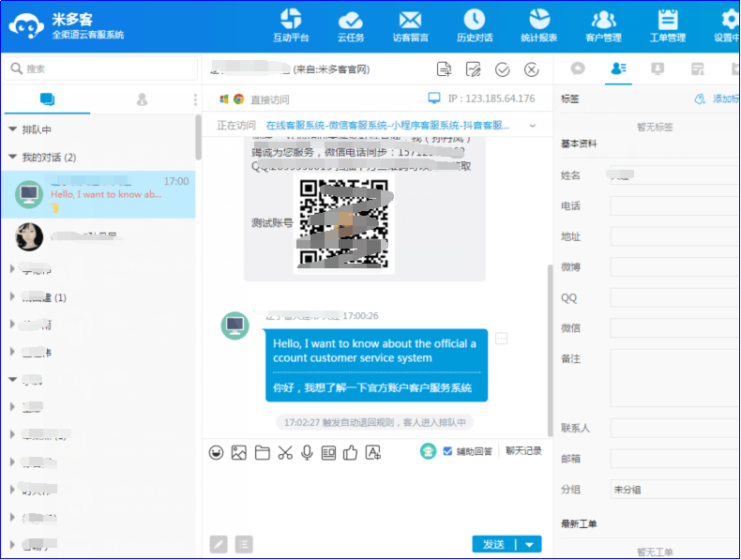The image size is (741, 560).
Task: Click the 电话 phone field
Action: [674, 205]
